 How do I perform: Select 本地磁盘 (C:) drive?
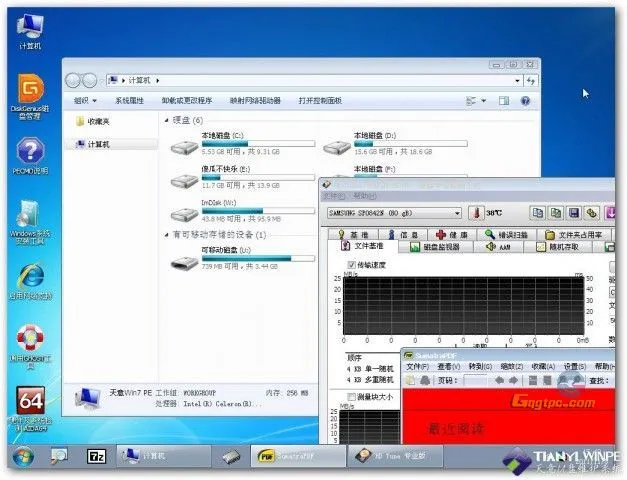pos(242,143)
